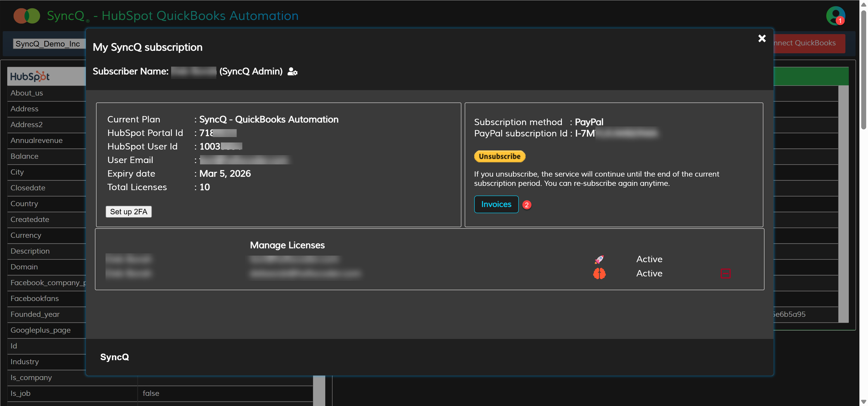Click the false value cell for Is_job
The height and width of the screenshot is (406, 868).
151,393
